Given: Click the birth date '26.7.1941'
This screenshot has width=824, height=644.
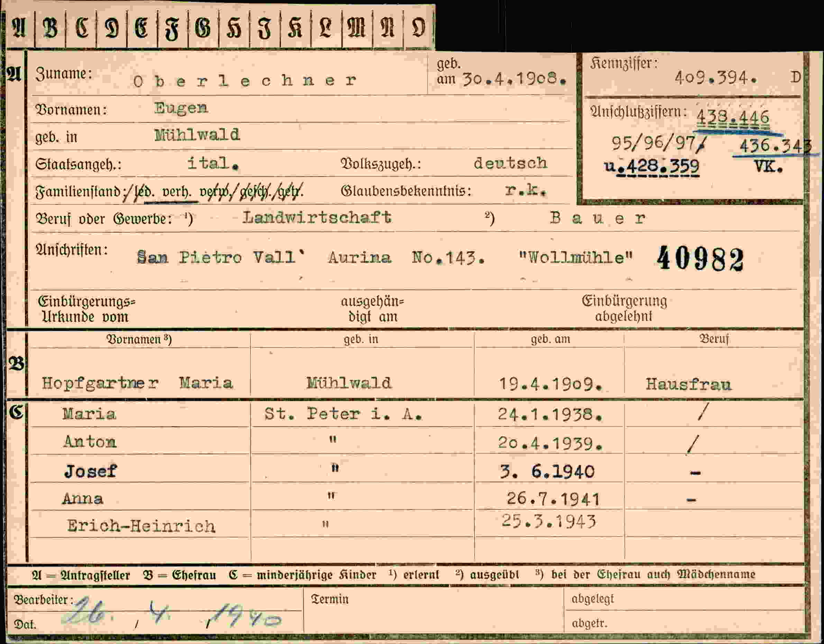Looking at the screenshot, I should coord(553,499).
